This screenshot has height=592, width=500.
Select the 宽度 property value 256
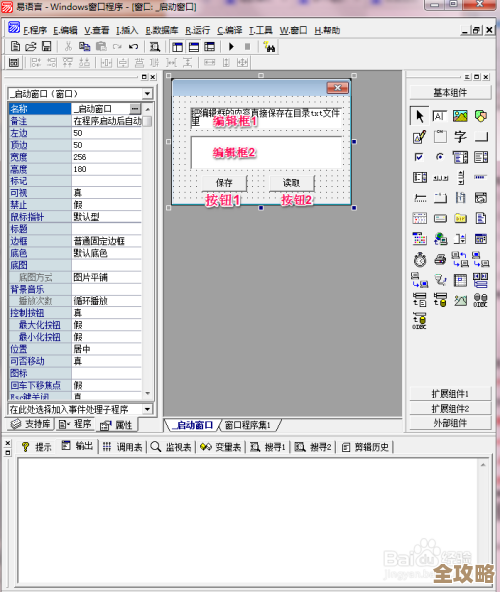[106, 157]
